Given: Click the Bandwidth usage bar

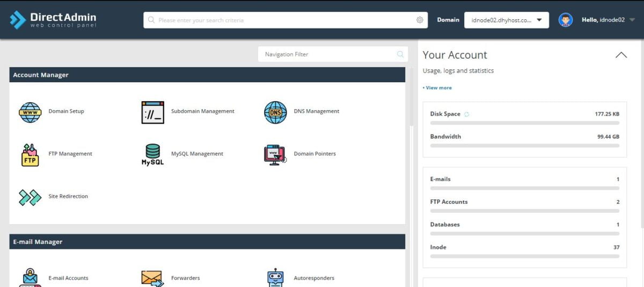Looking at the screenshot, I should click(525, 146).
